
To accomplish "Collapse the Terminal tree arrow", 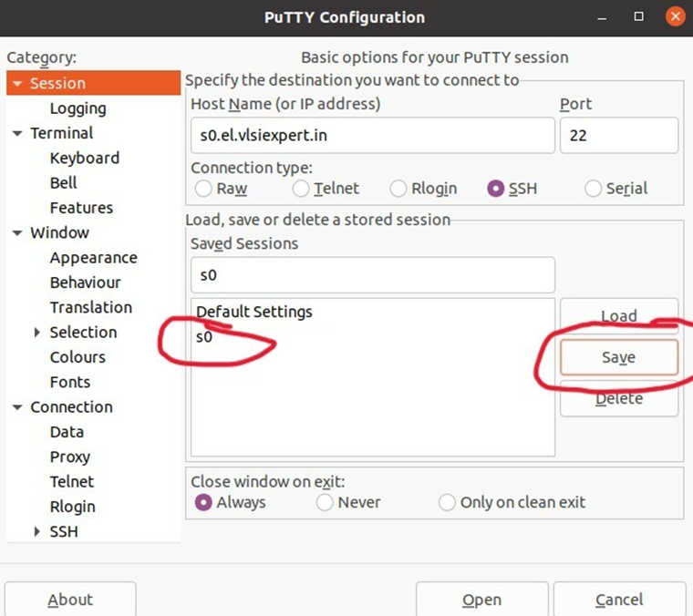I will tap(17, 133).
